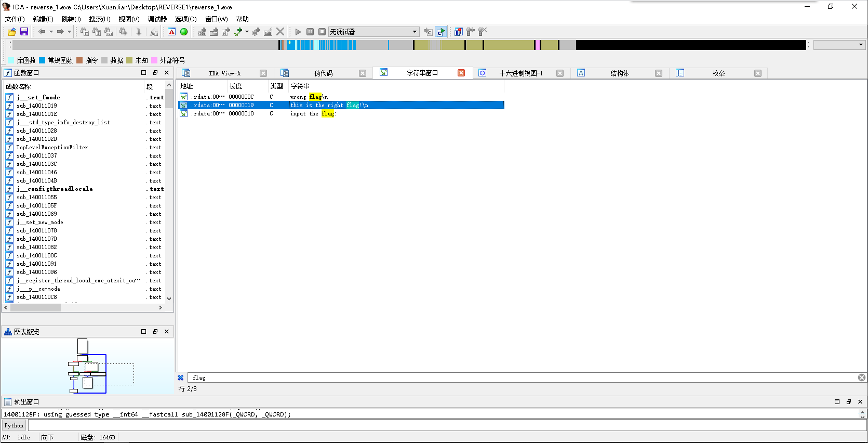Image resolution: width=868 pixels, height=443 pixels.
Task: Open the 调试器 menu
Action: (x=157, y=19)
